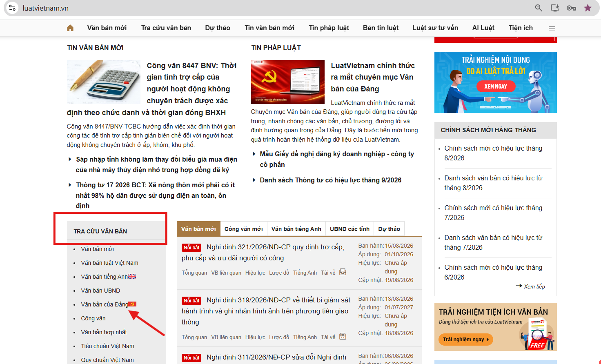Open the Nghị định 321/2026/NĐ-CP document title
The image size is (601, 364).
coord(263,253)
